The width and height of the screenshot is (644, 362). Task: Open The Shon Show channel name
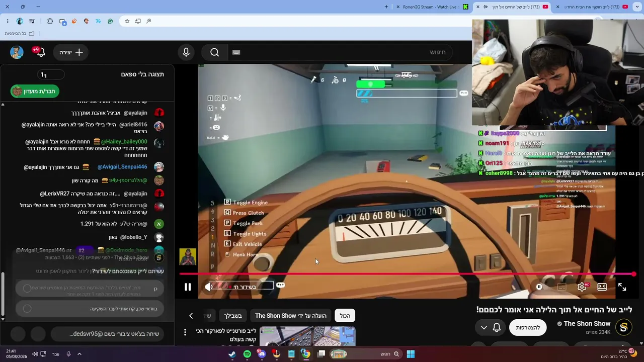(587, 324)
